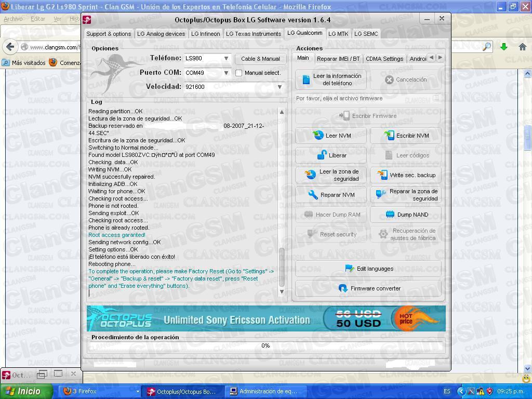This screenshot has height=399, width=532.
Task: Switch to LG Infineon tab
Action: 206,34
